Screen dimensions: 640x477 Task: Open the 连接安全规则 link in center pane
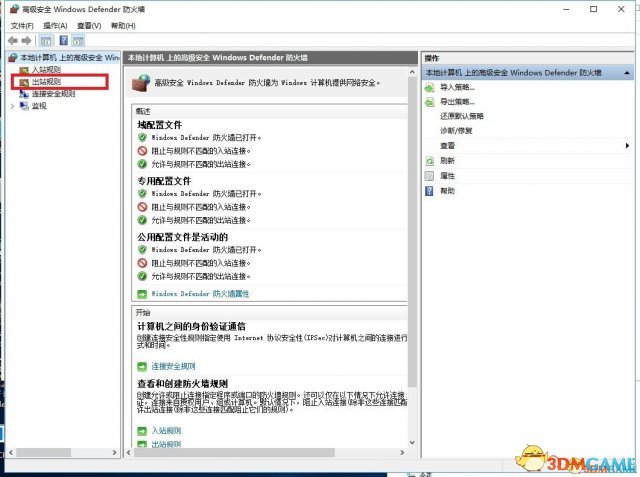coord(173,366)
